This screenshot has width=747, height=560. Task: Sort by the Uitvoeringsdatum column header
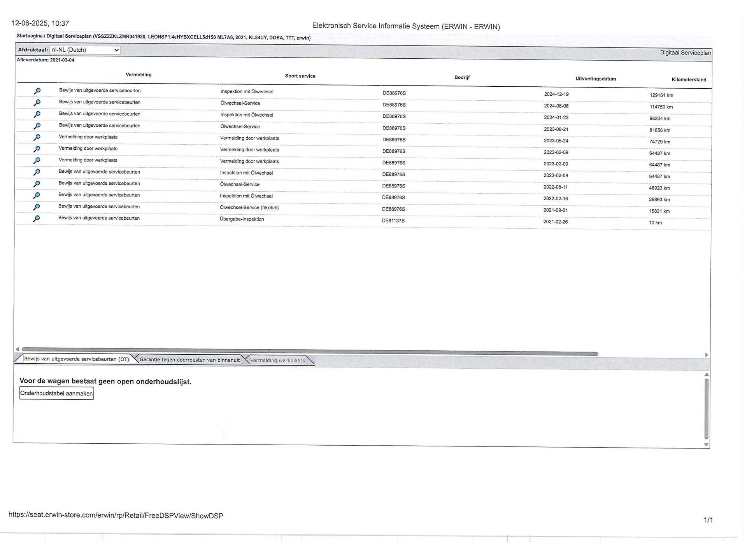click(x=596, y=79)
